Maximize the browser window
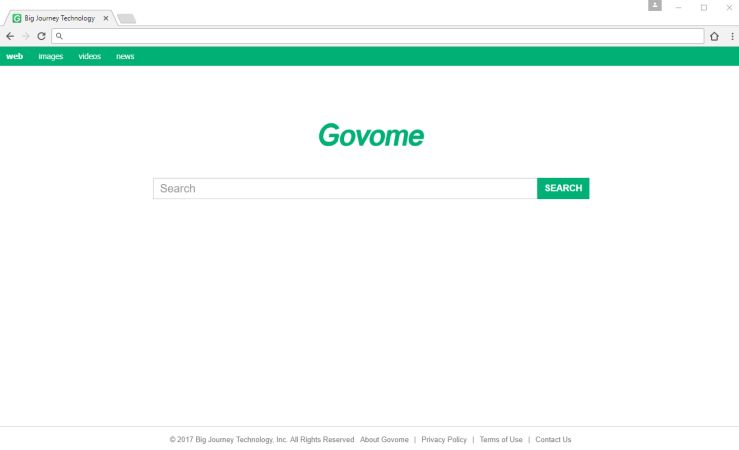The image size is (739, 450). [x=704, y=8]
